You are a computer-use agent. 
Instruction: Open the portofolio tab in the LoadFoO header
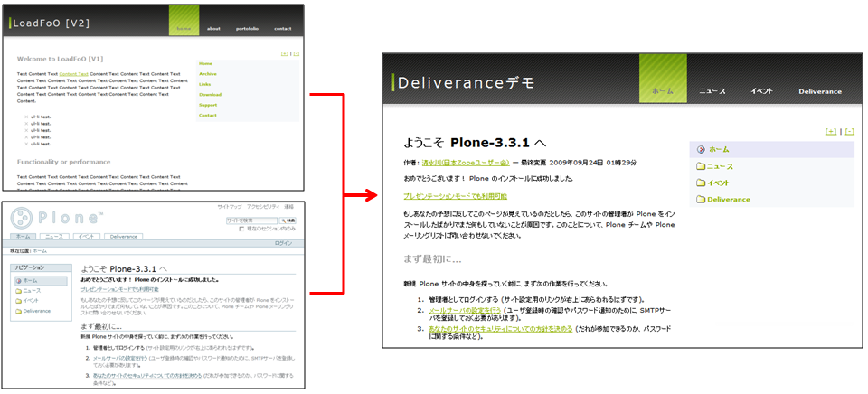pyautogui.click(x=247, y=28)
